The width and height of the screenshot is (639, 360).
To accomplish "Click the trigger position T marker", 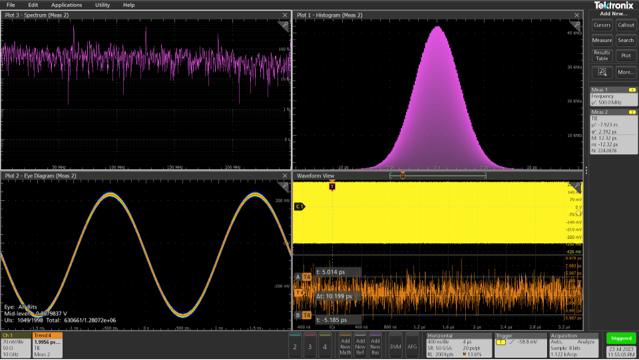I will tap(332, 186).
